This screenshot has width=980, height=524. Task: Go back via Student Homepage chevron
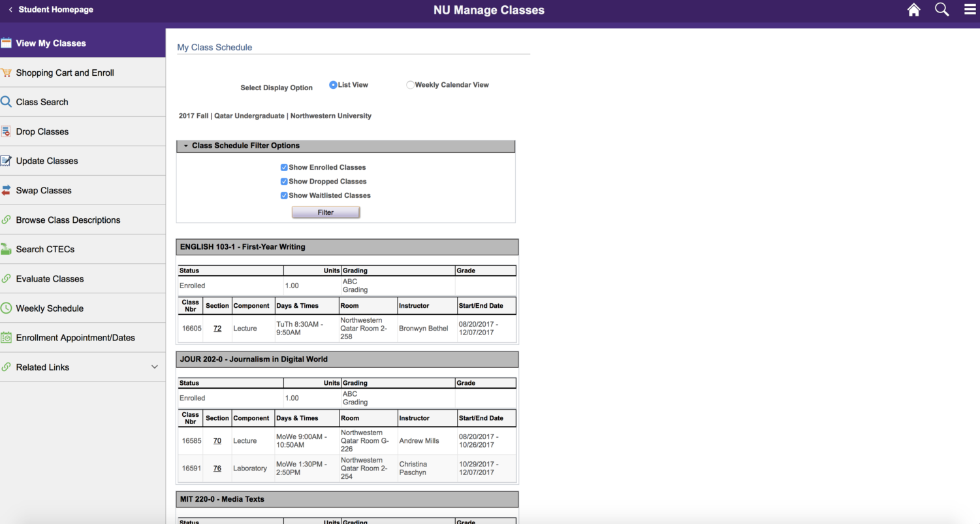(x=10, y=10)
